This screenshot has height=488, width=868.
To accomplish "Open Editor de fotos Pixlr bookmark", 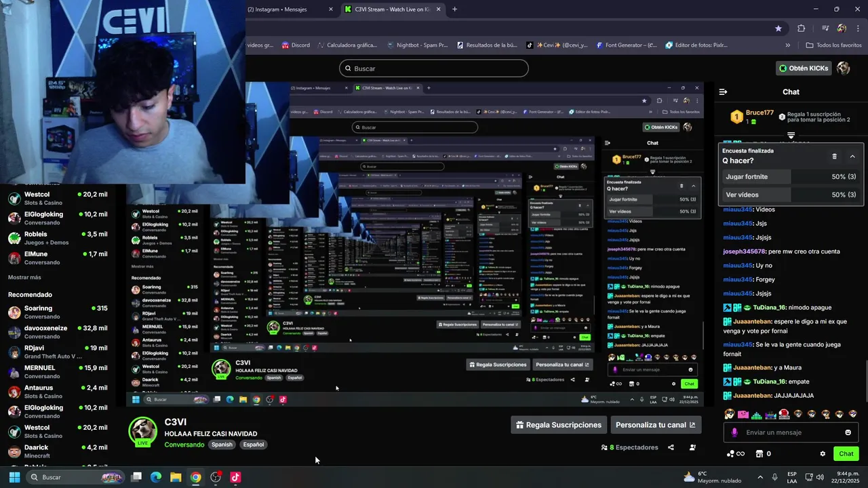I will click(x=696, y=45).
